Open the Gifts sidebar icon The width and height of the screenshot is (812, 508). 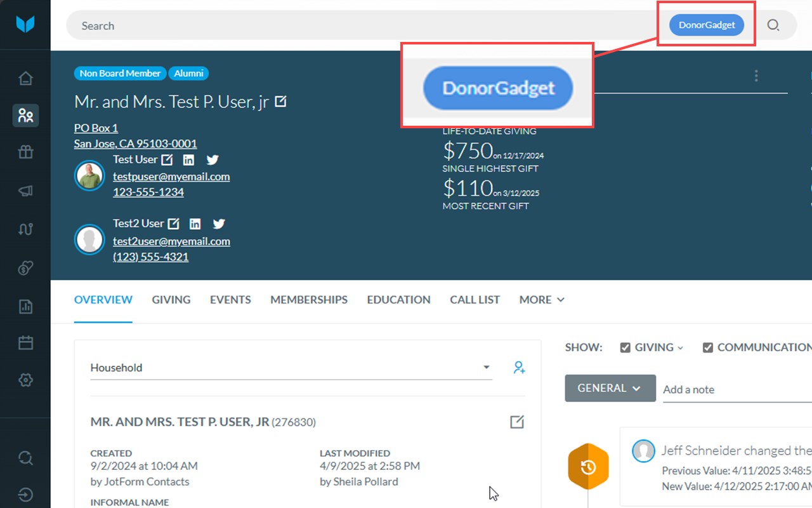coord(25,152)
